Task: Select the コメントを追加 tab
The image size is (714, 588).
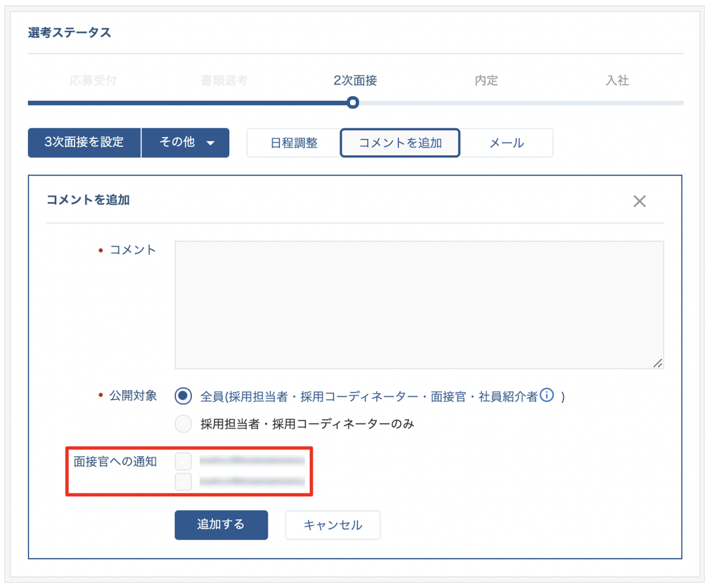Action: coord(400,143)
